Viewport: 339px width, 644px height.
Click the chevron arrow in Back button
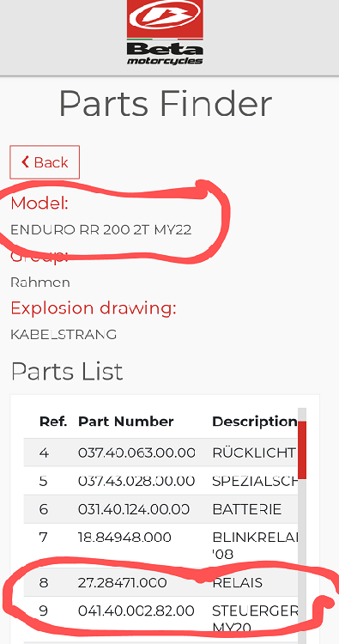click(26, 161)
